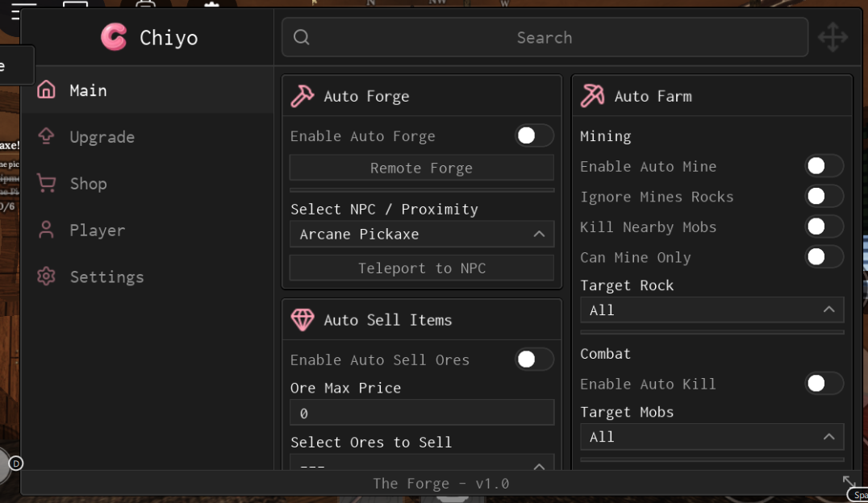This screenshot has height=503, width=868.
Task: Toggle Kill Nearby Mobs on
Action: click(824, 227)
